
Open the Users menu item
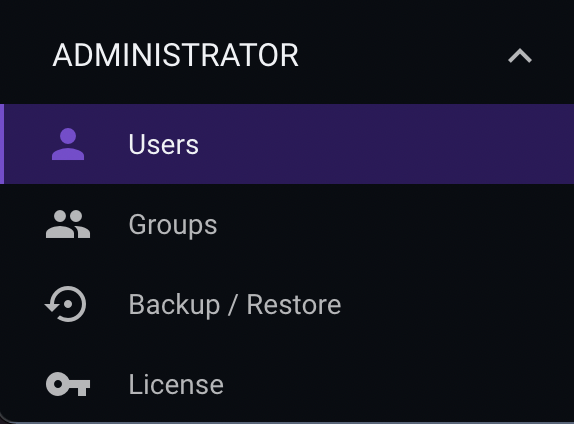point(287,144)
